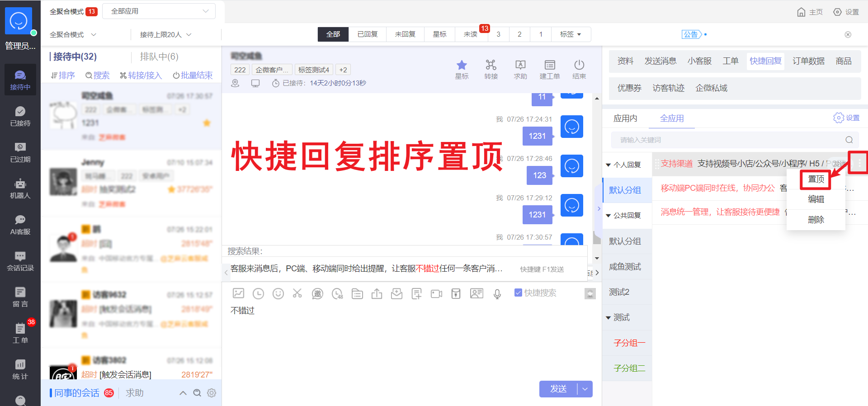Click the 公告 announcement badge
The width and height of the screenshot is (868, 406).
click(x=691, y=34)
